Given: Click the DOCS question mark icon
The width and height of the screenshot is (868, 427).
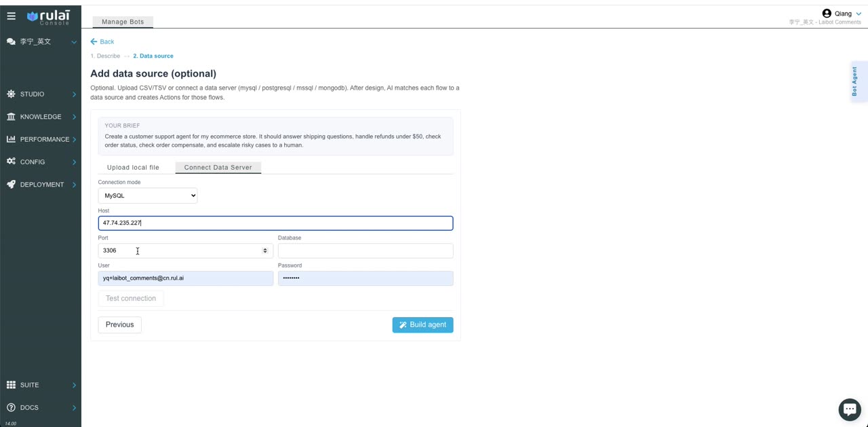Looking at the screenshot, I should 11,407.
